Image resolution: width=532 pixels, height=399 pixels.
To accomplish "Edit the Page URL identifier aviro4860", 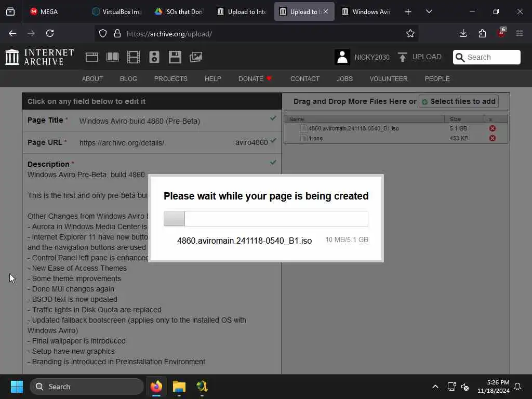I will coord(251,142).
